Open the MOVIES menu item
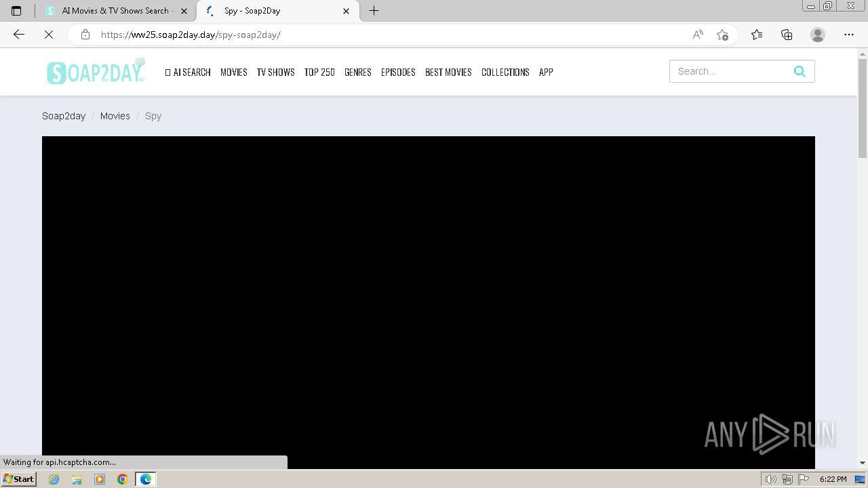Image resolution: width=868 pixels, height=488 pixels. tap(233, 72)
